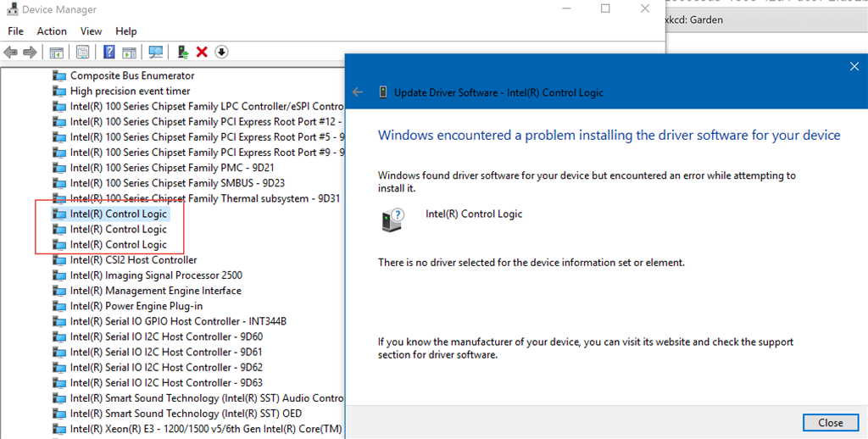
Task: Open the Action menu
Action: pyautogui.click(x=52, y=31)
